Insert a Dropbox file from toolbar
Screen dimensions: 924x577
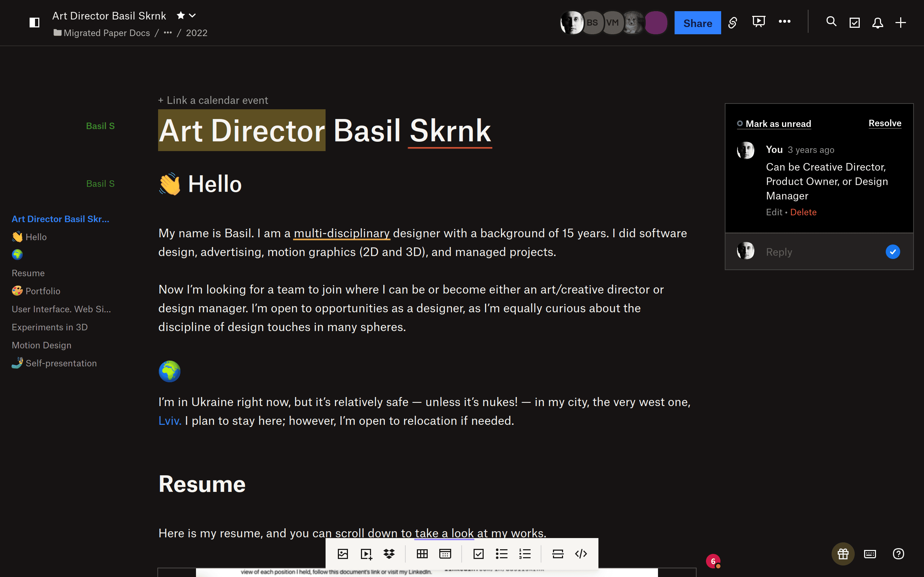click(x=389, y=554)
